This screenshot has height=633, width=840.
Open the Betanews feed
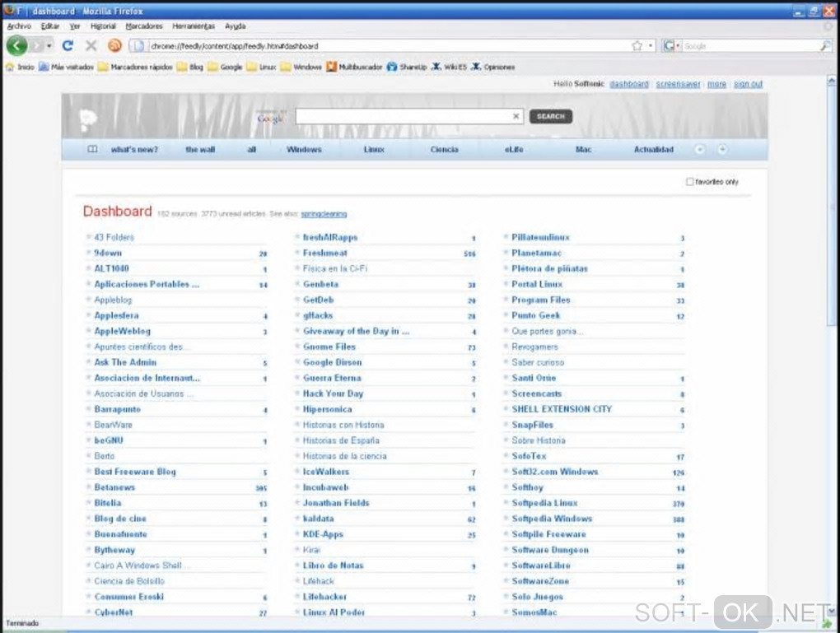114,486
